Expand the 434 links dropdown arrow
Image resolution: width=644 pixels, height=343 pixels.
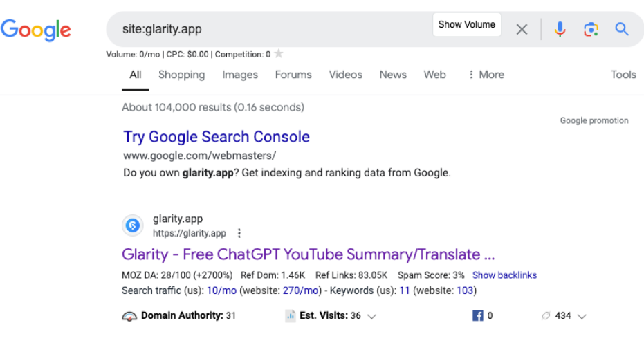coord(582,317)
